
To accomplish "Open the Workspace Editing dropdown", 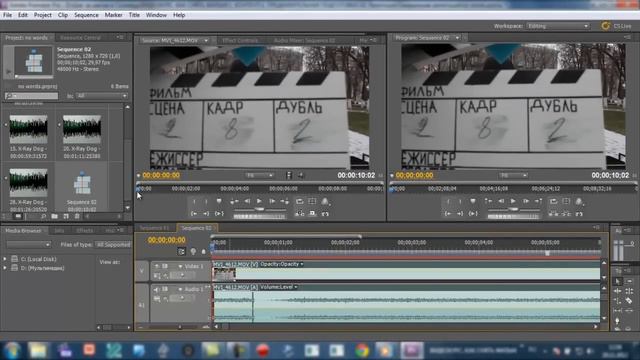I will coord(558,26).
